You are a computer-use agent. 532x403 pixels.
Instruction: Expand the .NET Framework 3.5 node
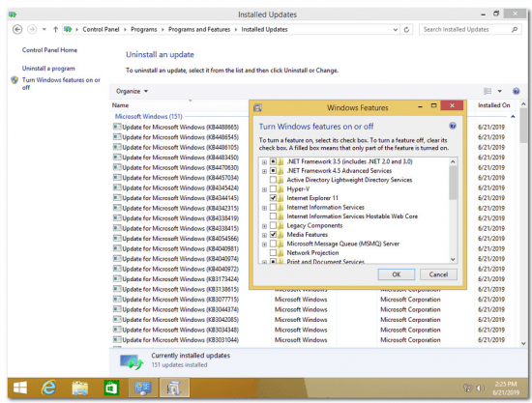click(x=264, y=162)
